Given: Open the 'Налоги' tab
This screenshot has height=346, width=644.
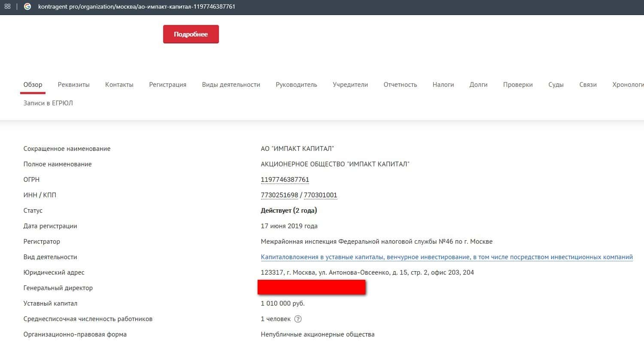Looking at the screenshot, I should point(444,85).
